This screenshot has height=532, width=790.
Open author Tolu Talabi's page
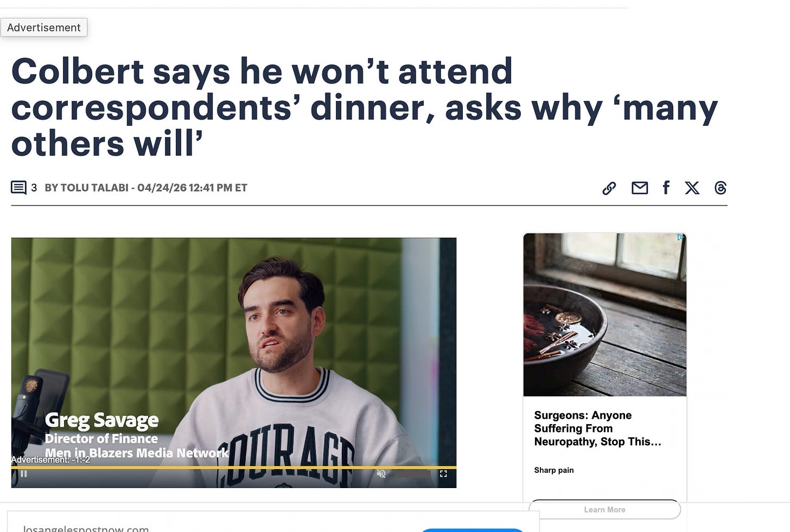coord(94,188)
